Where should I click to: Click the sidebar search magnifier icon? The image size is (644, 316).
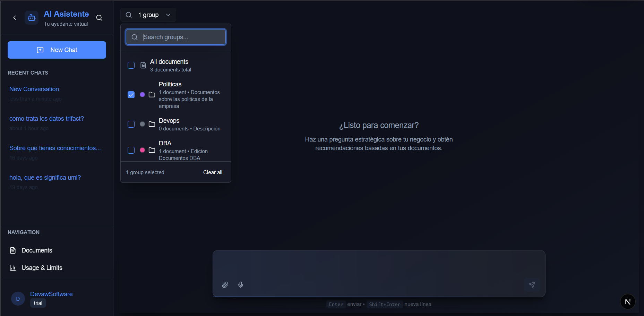99,18
